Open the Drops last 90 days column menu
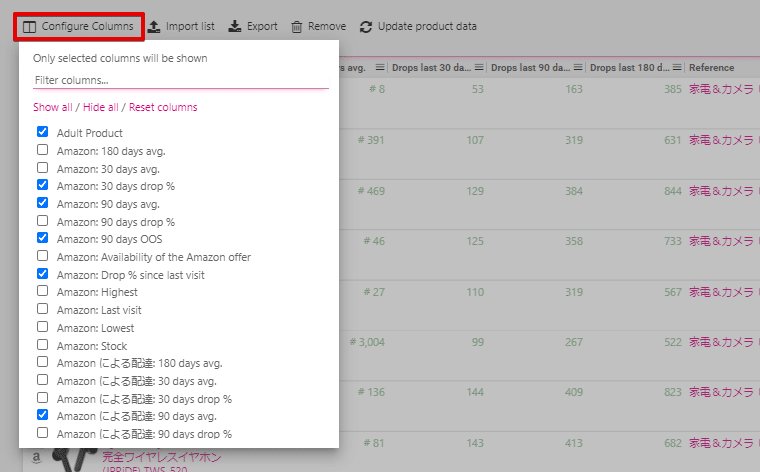 [x=578, y=68]
